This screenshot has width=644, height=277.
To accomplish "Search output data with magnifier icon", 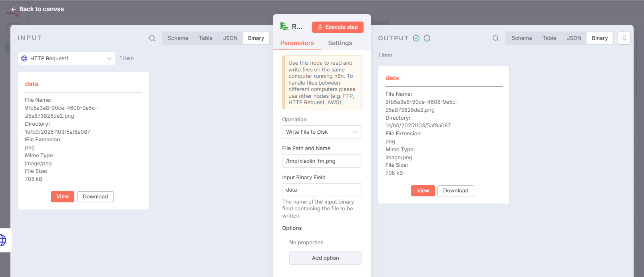I will click(x=496, y=38).
